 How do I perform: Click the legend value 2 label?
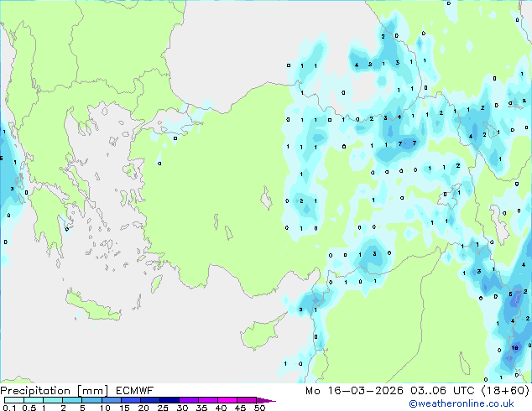pyautogui.click(x=63, y=408)
